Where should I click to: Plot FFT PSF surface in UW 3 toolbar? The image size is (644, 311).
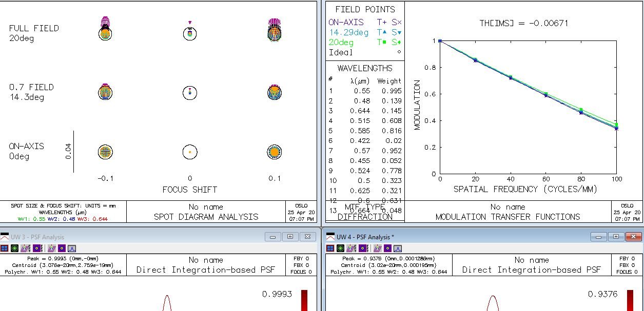point(26,248)
